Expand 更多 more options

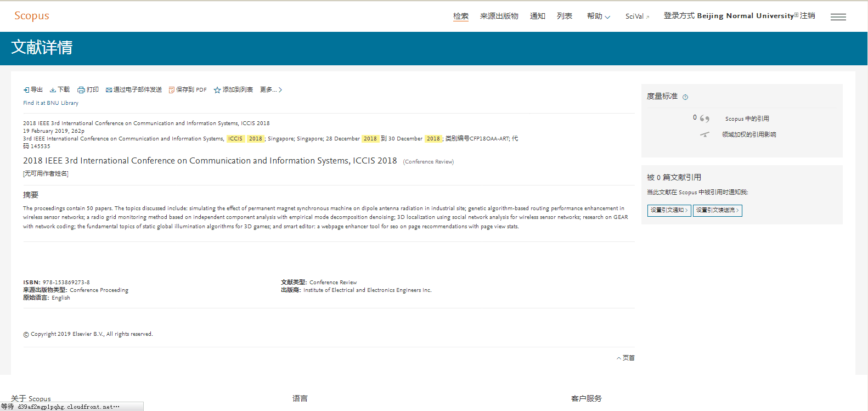[x=271, y=89]
